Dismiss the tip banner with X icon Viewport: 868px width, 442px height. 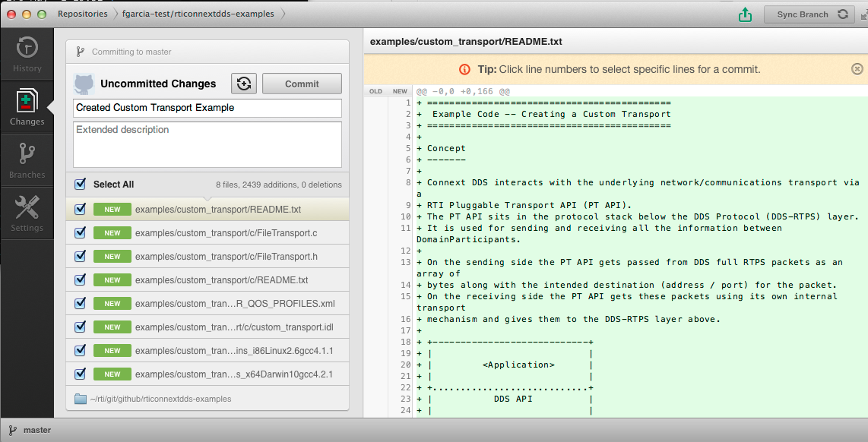(857, 69)
